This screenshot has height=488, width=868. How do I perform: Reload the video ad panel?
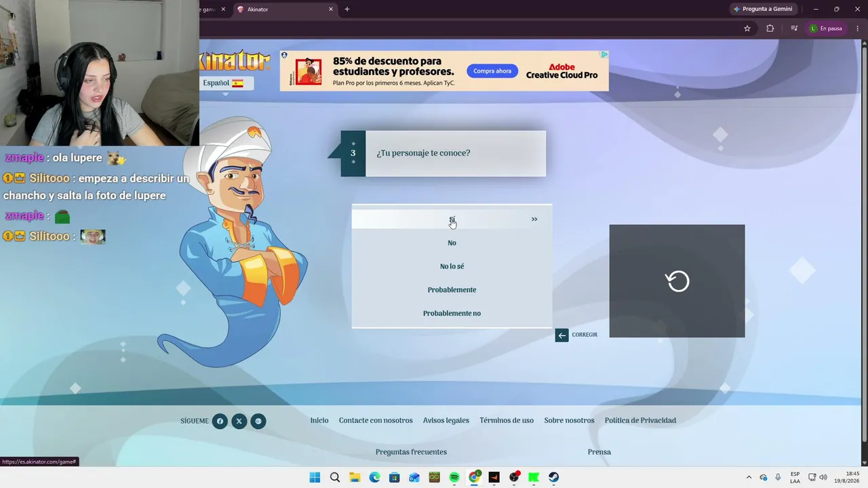click(x=677, y=281)
